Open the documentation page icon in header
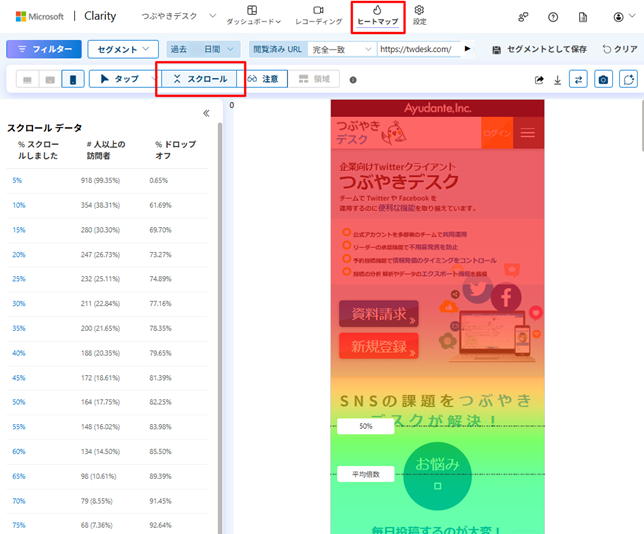 tap(582, 17)
